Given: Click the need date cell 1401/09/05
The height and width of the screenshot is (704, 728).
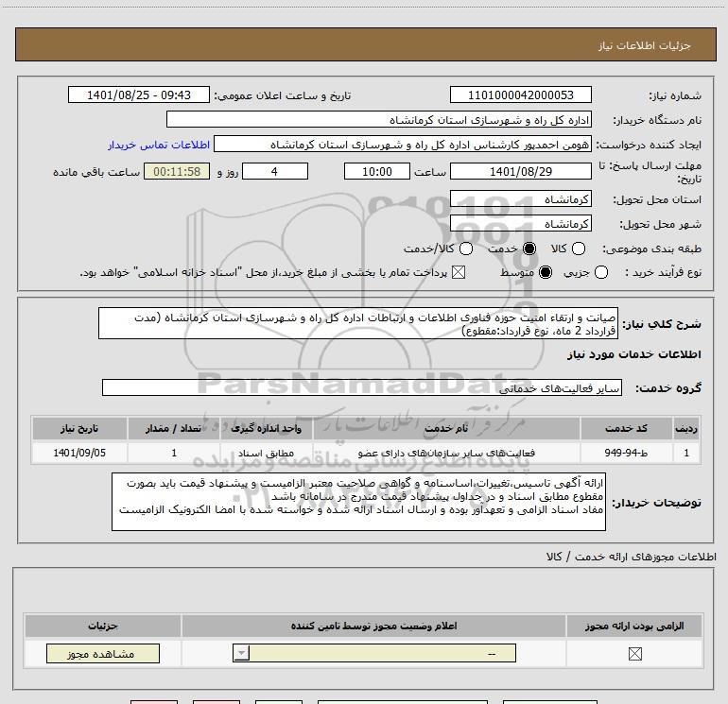Looking at the screenshot, I should click(x=79, y=453).
